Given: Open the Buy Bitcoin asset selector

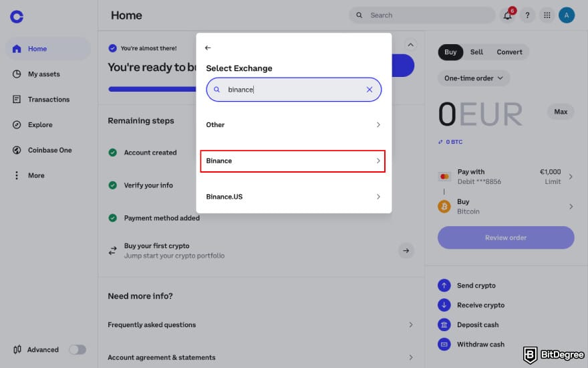Looking at the screenshot, I should (506, 207).
